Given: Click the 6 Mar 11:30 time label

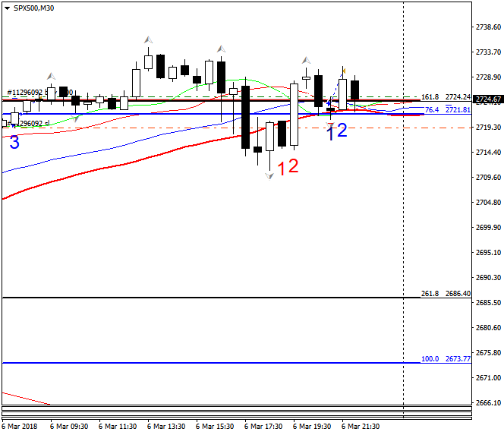Looking at the screenshot, I should (x=118, y=427).
